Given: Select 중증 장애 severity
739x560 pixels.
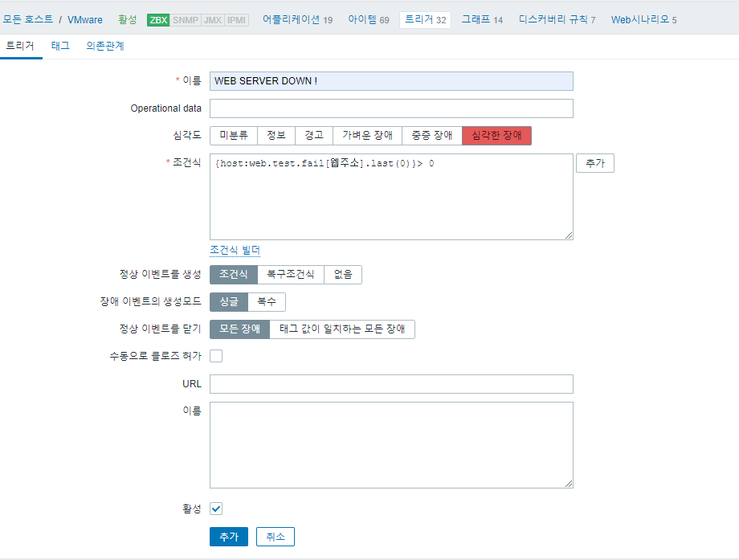Looking at the screenshot, I should [431, 136].
